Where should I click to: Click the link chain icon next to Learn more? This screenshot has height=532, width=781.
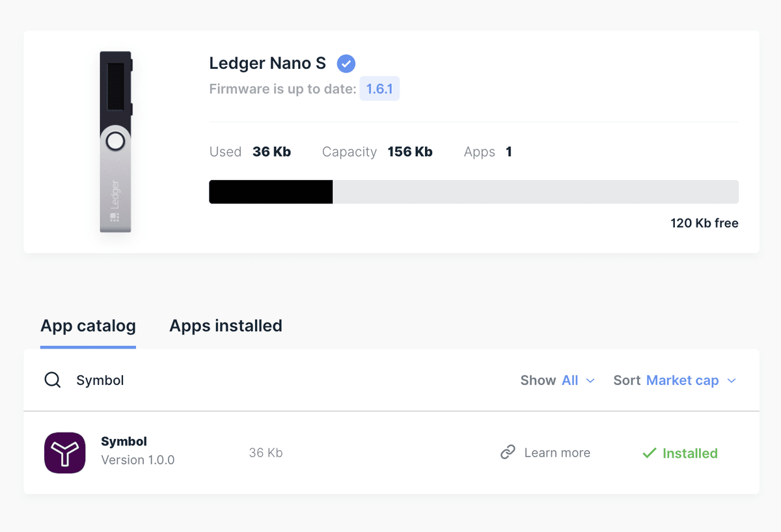pyautogui.click(x=508, y=453)
